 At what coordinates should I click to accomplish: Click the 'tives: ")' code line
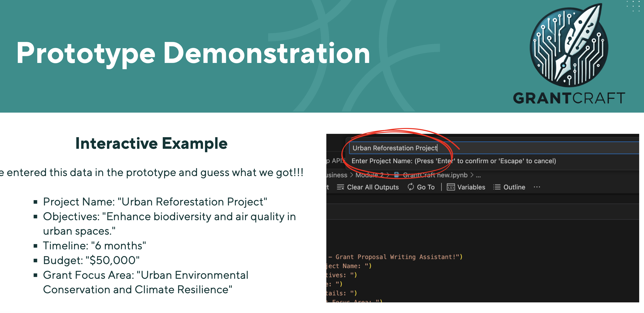click(x=342, y=275)
